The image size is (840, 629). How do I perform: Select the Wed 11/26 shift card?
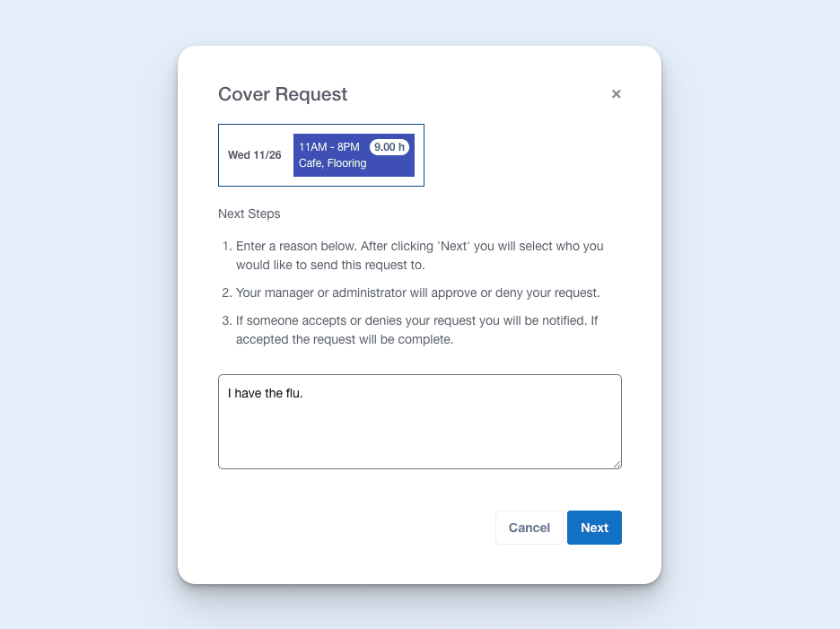(320, 154)
